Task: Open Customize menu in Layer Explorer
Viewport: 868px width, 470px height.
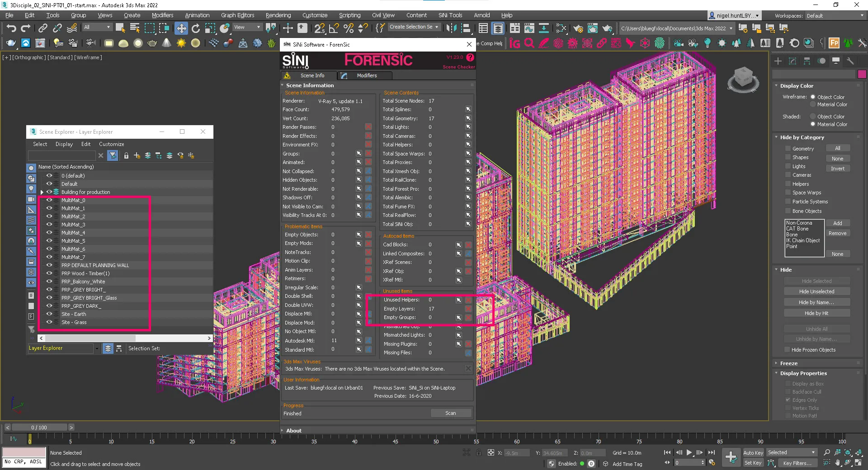Action: coord(111,144)
